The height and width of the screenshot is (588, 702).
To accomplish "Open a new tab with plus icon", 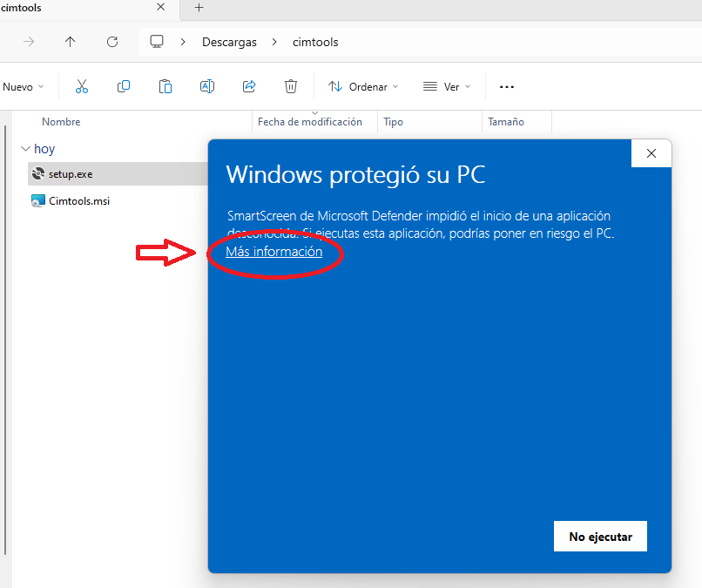I will pyautogui.click(x=199, y=8).
